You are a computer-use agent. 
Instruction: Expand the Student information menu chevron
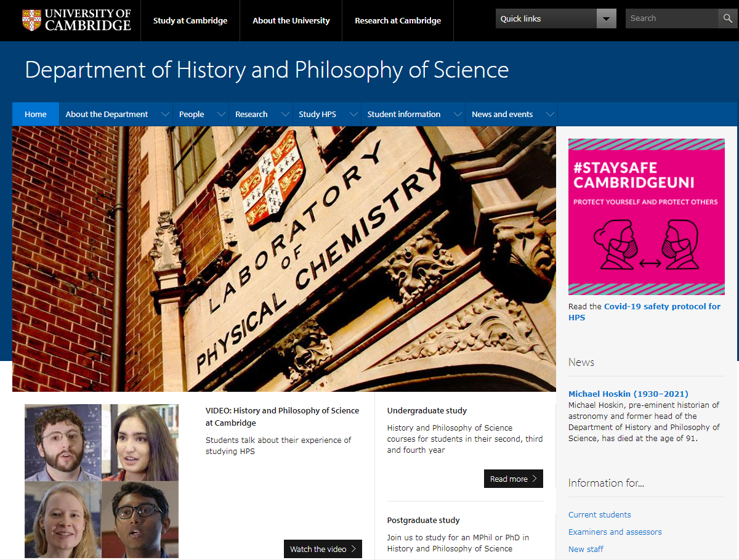(x=458, y=115)
